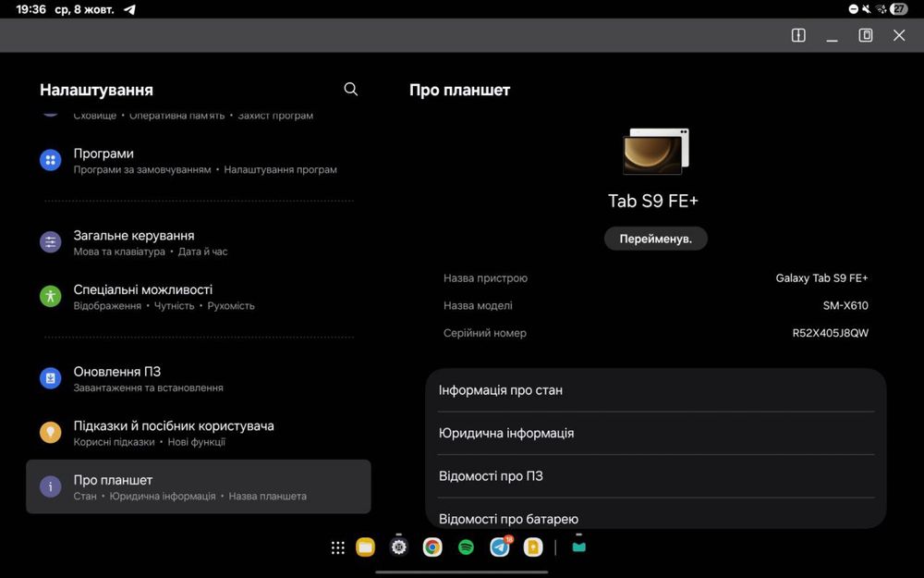Tap the date ср, 8 жовт.
Viewport: 924px width, 578px height.
click(x=84, y=9)
